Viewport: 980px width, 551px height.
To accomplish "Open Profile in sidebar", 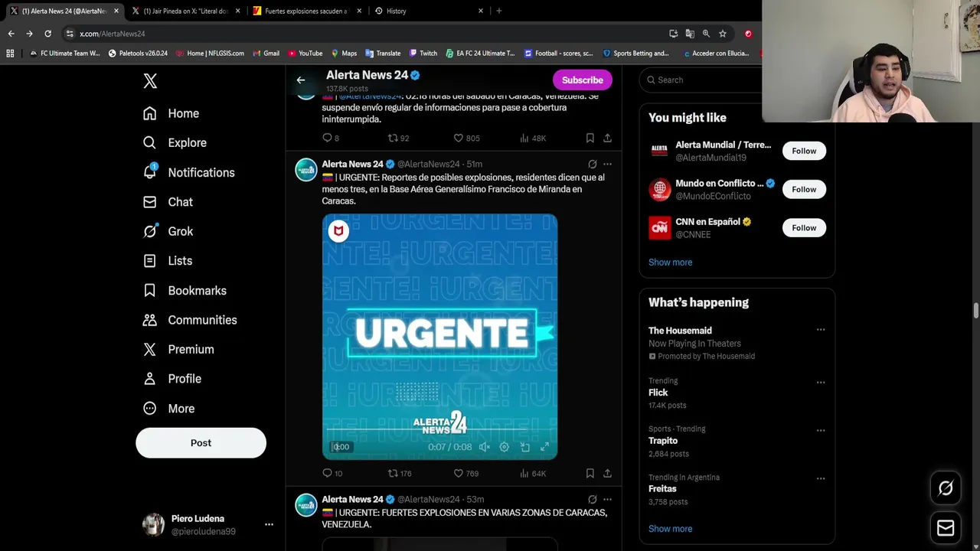I will coord(173,379).
